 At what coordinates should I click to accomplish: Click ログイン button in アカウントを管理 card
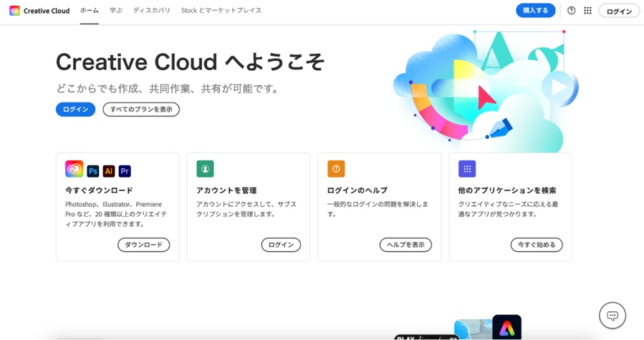[x=281, y=245]
